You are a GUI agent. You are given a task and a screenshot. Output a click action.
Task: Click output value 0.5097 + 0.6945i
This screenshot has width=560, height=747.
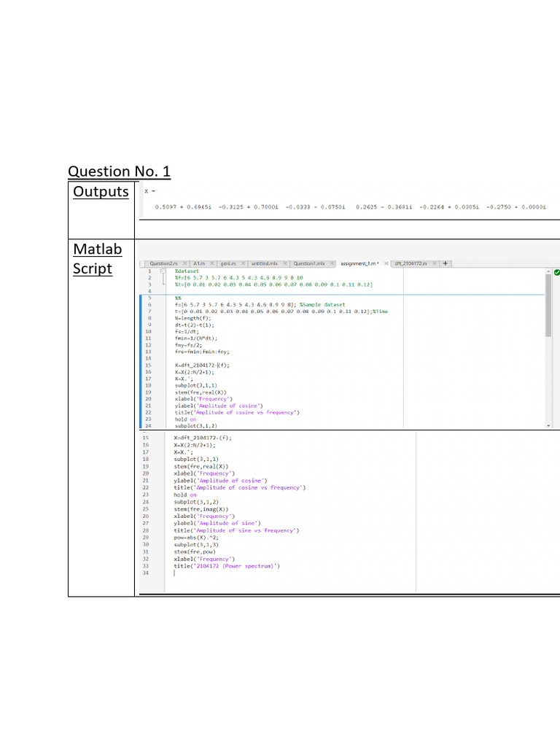tap(183, 207)
